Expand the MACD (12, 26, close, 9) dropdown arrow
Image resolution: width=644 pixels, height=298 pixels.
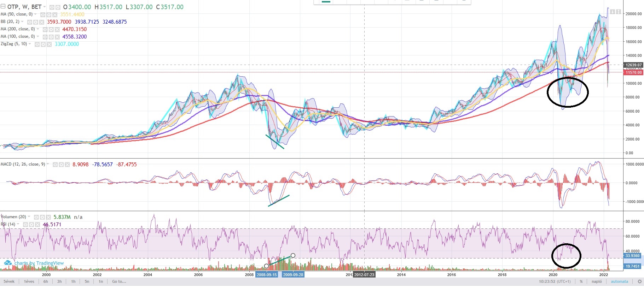[48, 165]
